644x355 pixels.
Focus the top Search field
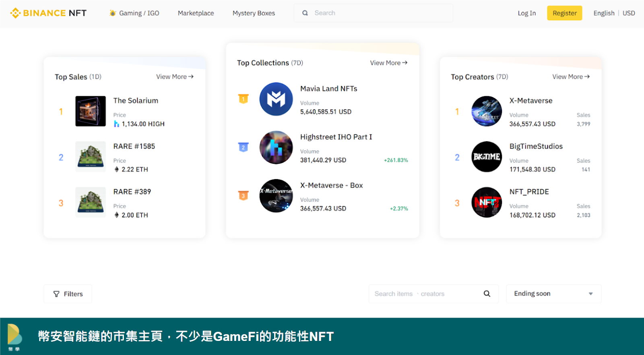373,13
